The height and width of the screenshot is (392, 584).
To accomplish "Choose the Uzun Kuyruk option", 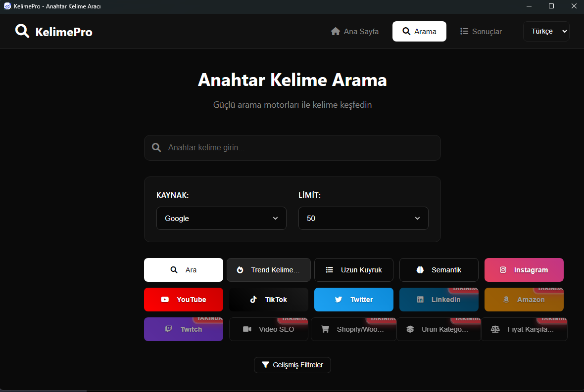I will (354, 270).
